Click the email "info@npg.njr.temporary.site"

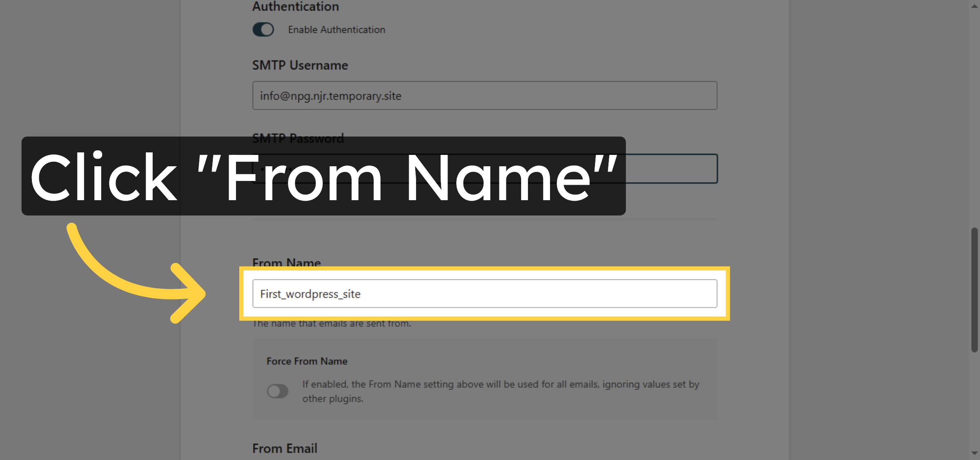point(330,96)
